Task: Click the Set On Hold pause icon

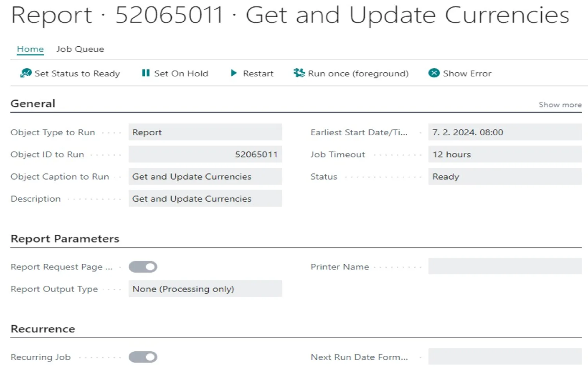Action: coord(146,73)
